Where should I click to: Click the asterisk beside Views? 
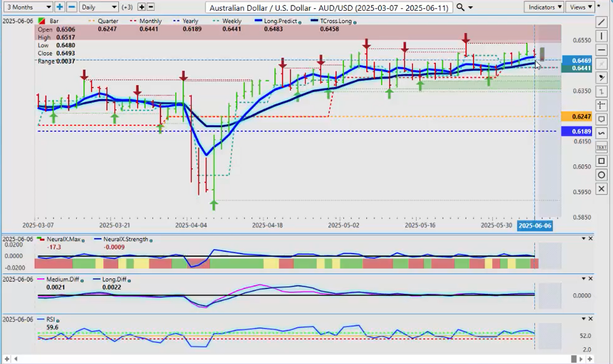(x=599, y=6)
